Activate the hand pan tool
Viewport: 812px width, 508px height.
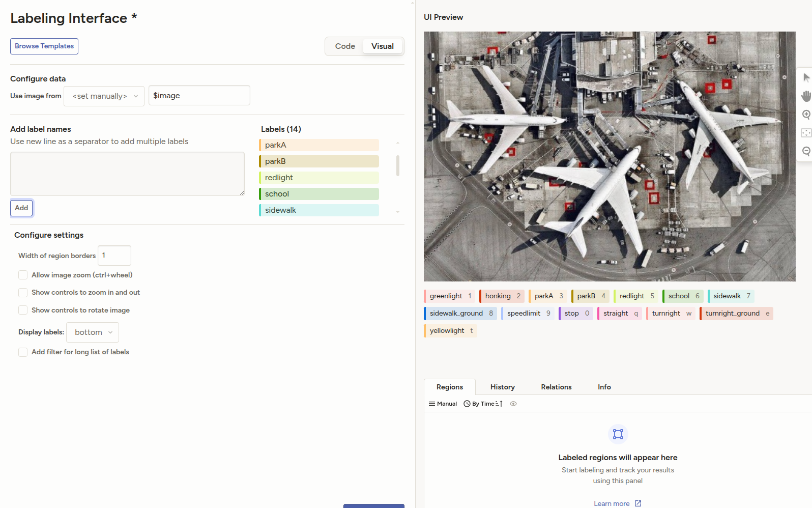click(x=806, y=96)
